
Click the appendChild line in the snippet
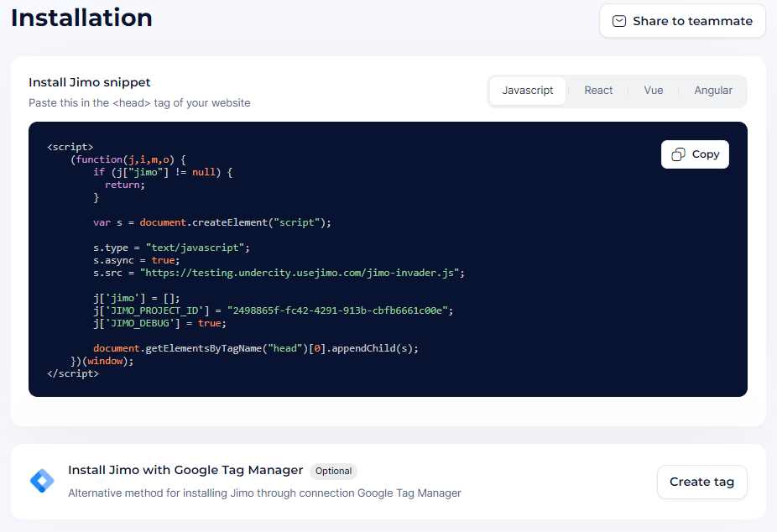(x=255, y=348)
